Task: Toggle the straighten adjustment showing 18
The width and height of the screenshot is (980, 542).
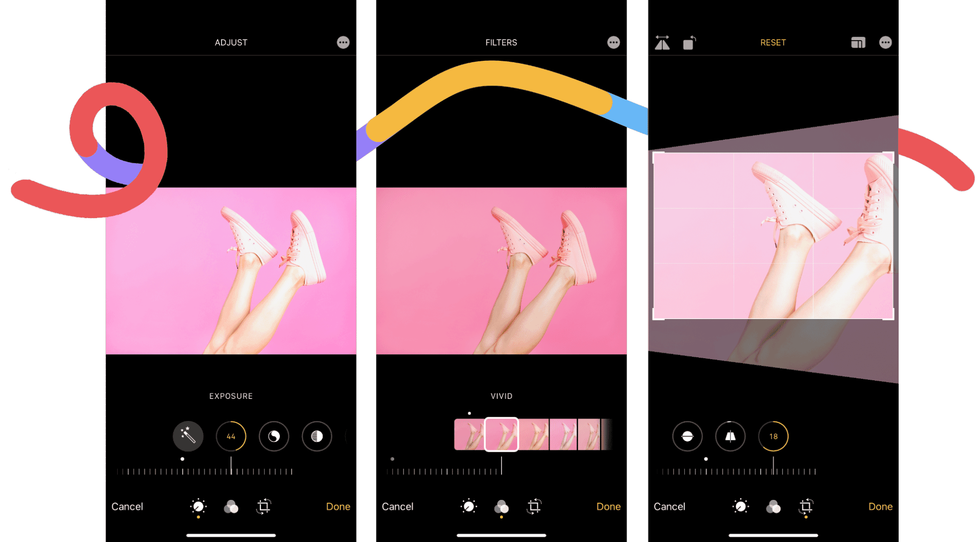Action: click(774, 436)
